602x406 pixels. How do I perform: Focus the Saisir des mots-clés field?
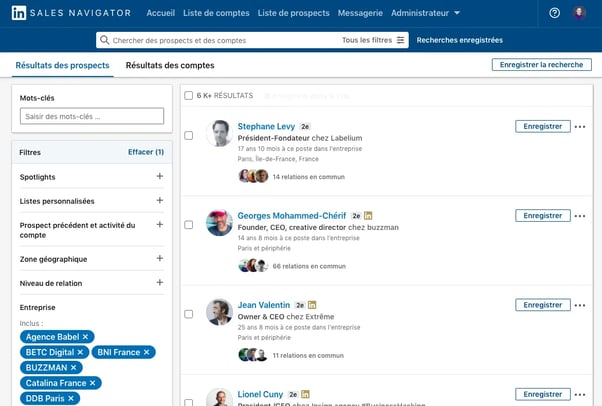92,116
